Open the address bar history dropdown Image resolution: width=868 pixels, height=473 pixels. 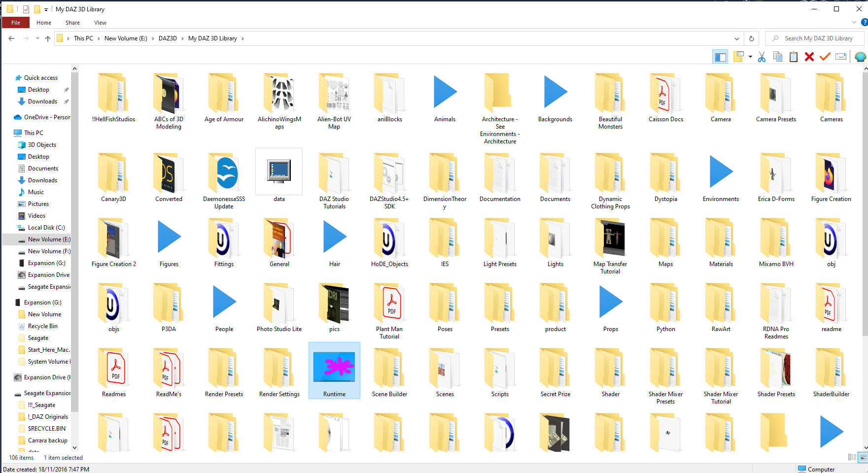pyautogui.click(x=737, y=38)
